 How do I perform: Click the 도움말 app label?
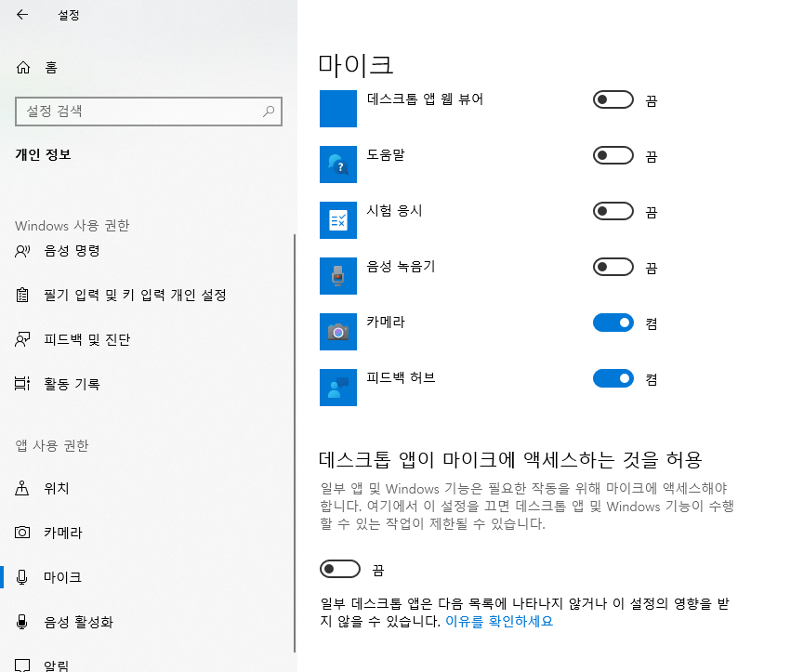click(386, 155)
